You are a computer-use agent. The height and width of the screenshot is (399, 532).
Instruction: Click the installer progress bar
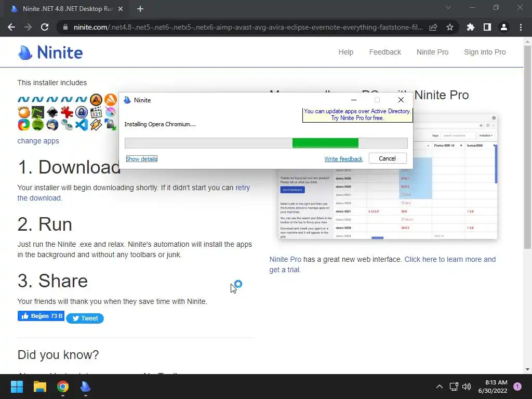(x=266, y=143)
